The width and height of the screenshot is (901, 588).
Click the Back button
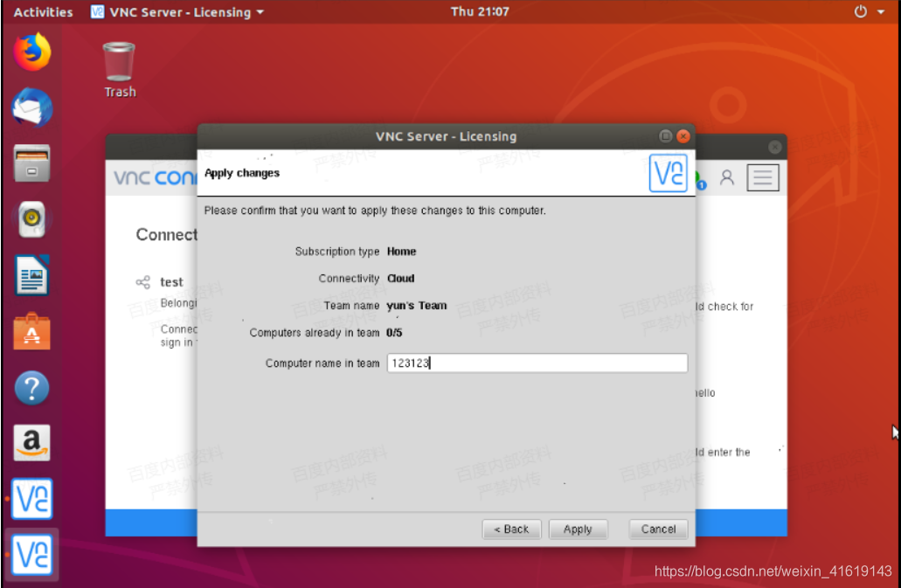[x=511, y=529]
